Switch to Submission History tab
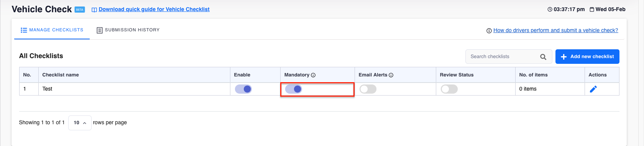This screenshot has width=644, height=146. point(128,30)
